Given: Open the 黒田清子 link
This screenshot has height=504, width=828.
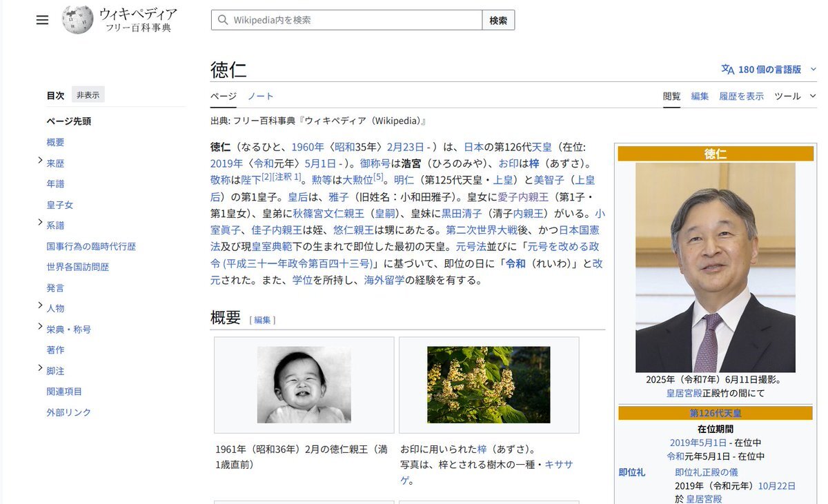Looking at the screenshot, I should click(x=462, y=213).
